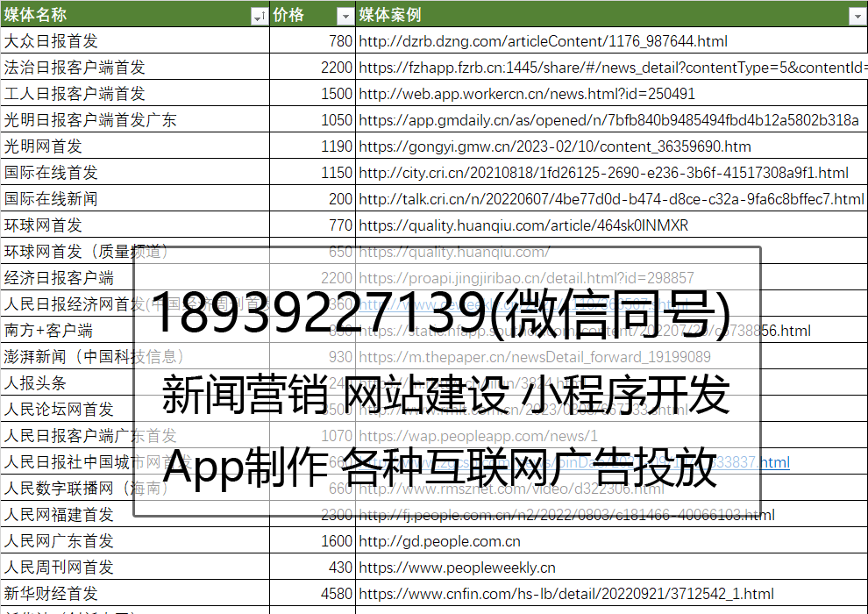Select the 工人日报客户端首发 cell
This screenshot has width=868, height=614.
pyautogui.click(x=135, y=93)
